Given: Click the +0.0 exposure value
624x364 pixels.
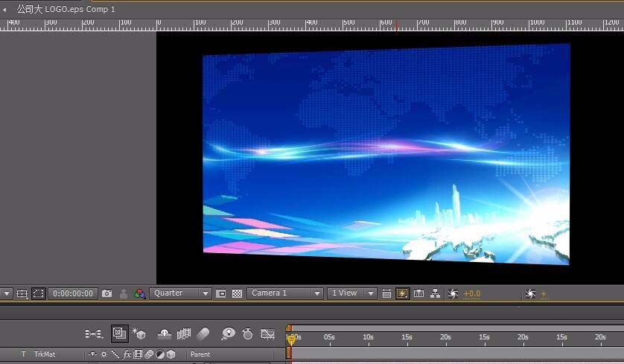Looking at the screenshot, I should coord(472,293).
